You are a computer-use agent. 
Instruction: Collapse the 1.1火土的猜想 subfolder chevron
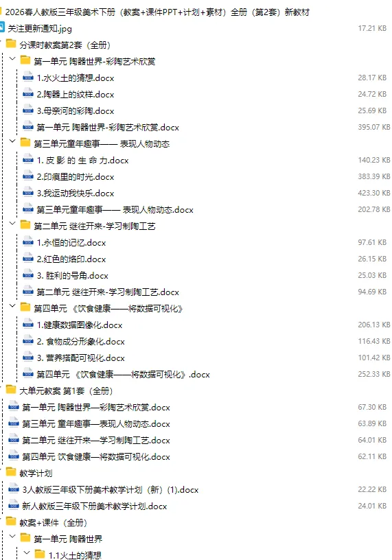point(27,553)
